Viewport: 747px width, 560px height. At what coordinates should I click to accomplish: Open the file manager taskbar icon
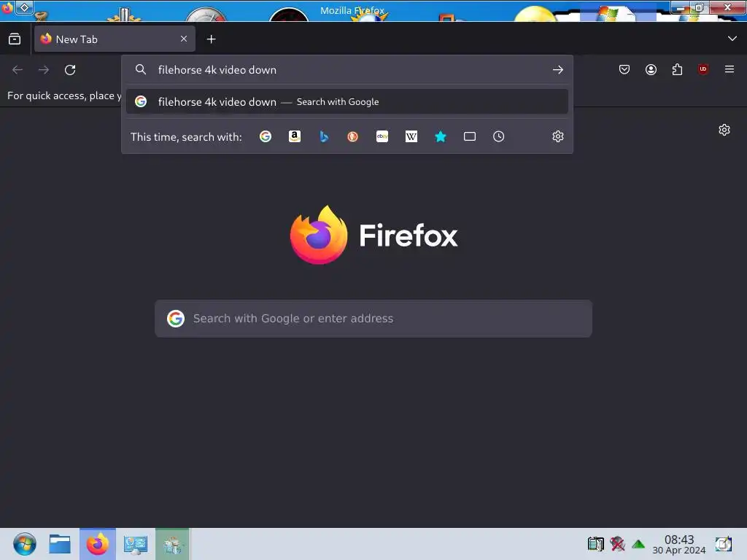60,544
